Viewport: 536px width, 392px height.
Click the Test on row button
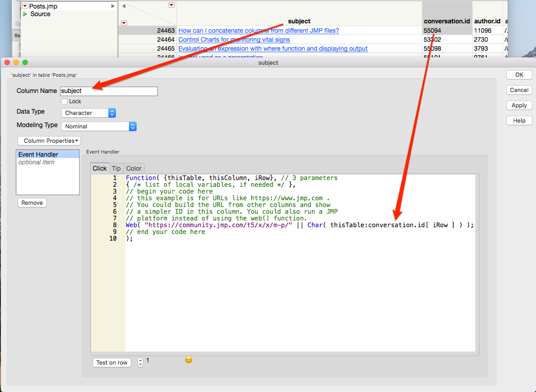coord(111,362)
